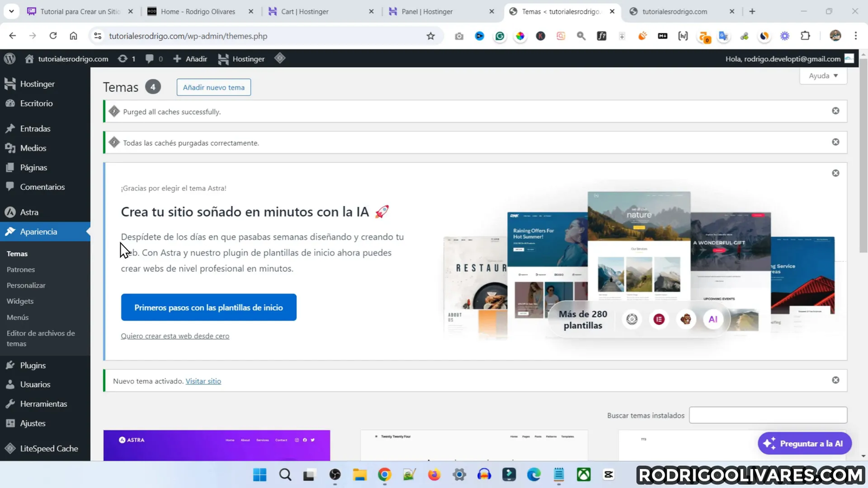Click the Buscar temas instalados search field
Viewport: 868px width, 488px height.
[767, 415]
